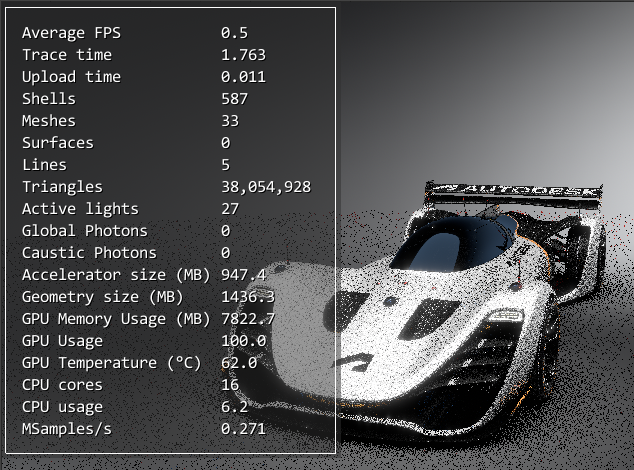Select the Geometry size (MB) label
Image resolution: width=634 pixels, height=470 pixels.
click(x=102, y=297)
